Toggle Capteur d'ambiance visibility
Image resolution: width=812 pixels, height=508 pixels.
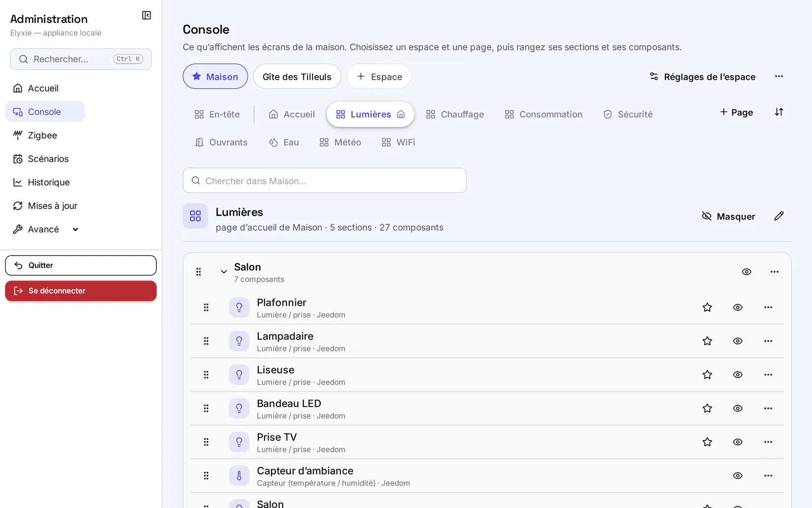point(737,475)
